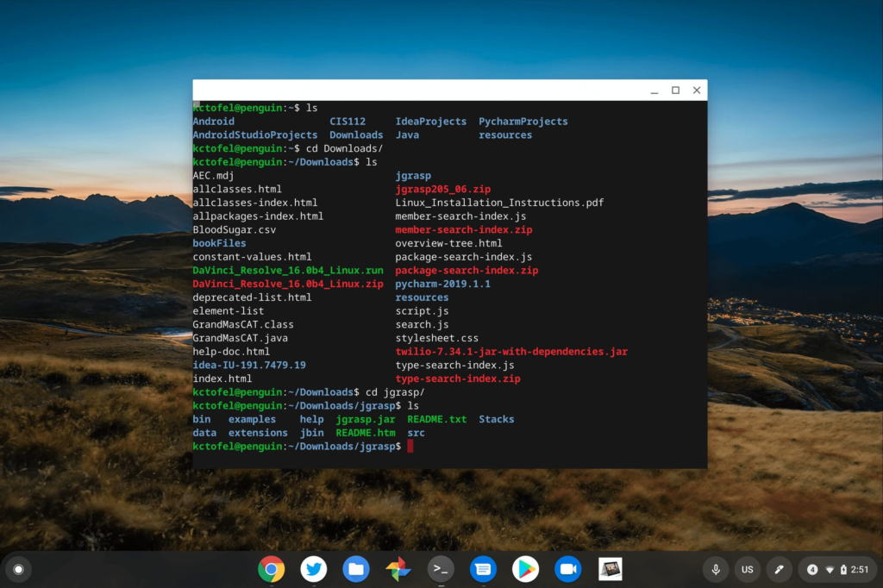Image resolution: width=883 pixels, height=588 pixels.
Task: Click the battery status icon
Action: (x=843, y=569)
